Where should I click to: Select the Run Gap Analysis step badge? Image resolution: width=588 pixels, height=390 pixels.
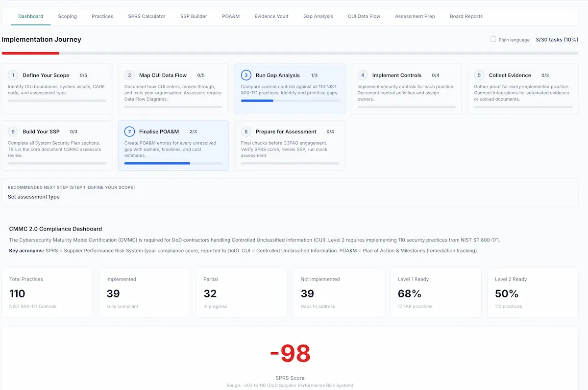pyautogui.click(x=246, y=75)
